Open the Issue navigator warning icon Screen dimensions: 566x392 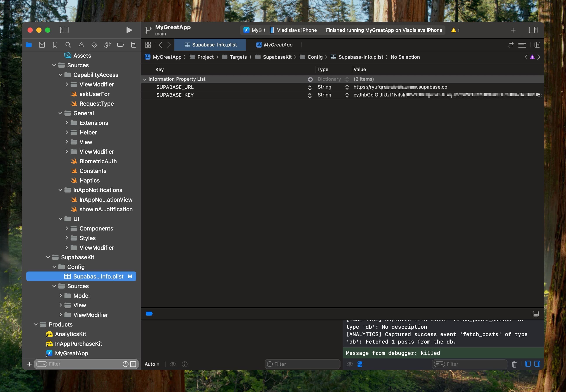point(81,45)
